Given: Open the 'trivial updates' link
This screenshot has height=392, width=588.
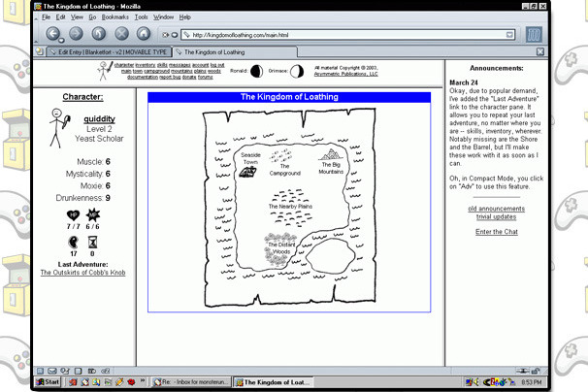Looking at the screenshot, I should pyautogui.click(x=496, y=216).
